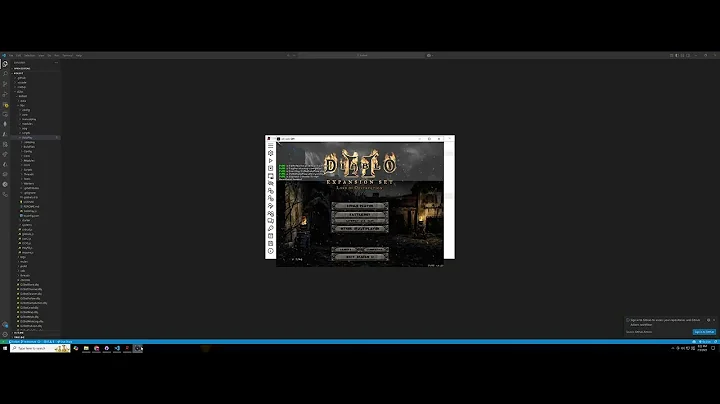720x404 pixels.
Task: Click the Credits button in Diablo II
Action: (x=345, y=250)
